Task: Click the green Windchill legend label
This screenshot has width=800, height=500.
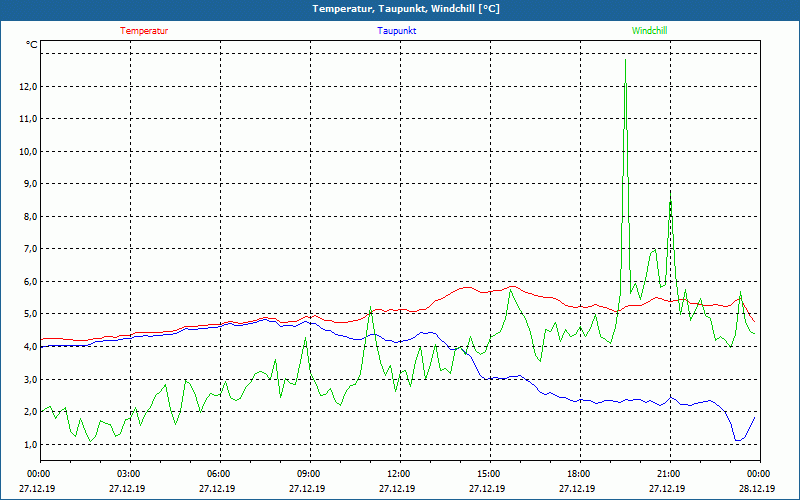Action: click(649, 31)
